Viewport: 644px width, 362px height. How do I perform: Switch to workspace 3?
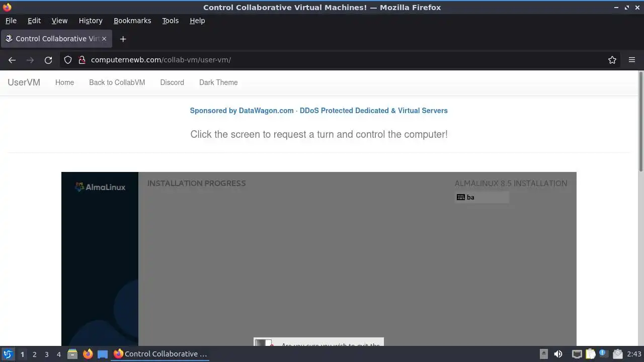click(x=46, y=354)
